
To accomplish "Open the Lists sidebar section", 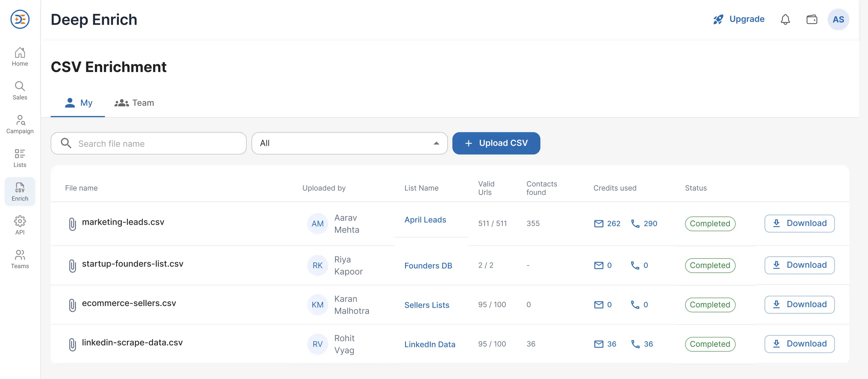I will point(20,158).
